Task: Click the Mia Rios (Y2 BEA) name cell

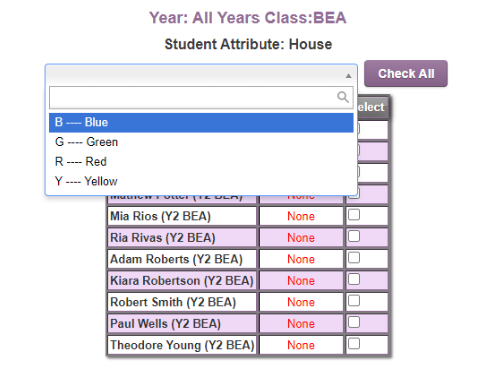Action: (x=182, y=216)
